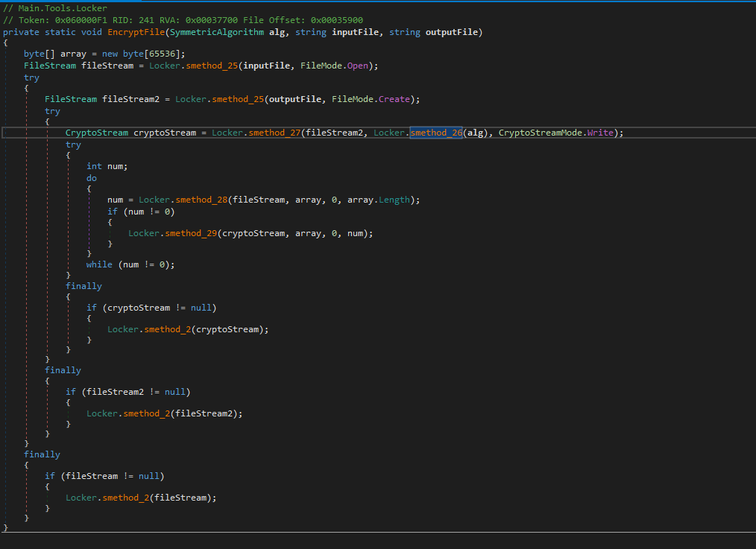The width and height of the screenshot is (756, 549).
Task: Follow smethod_25 call that takes outputFile
Action: (238, 99)
